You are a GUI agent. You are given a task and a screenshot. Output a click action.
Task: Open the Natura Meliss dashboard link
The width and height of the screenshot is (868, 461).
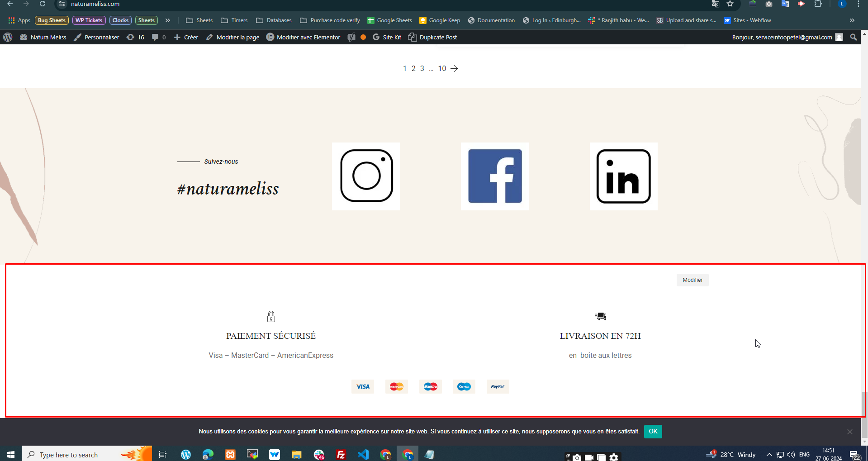43,37
